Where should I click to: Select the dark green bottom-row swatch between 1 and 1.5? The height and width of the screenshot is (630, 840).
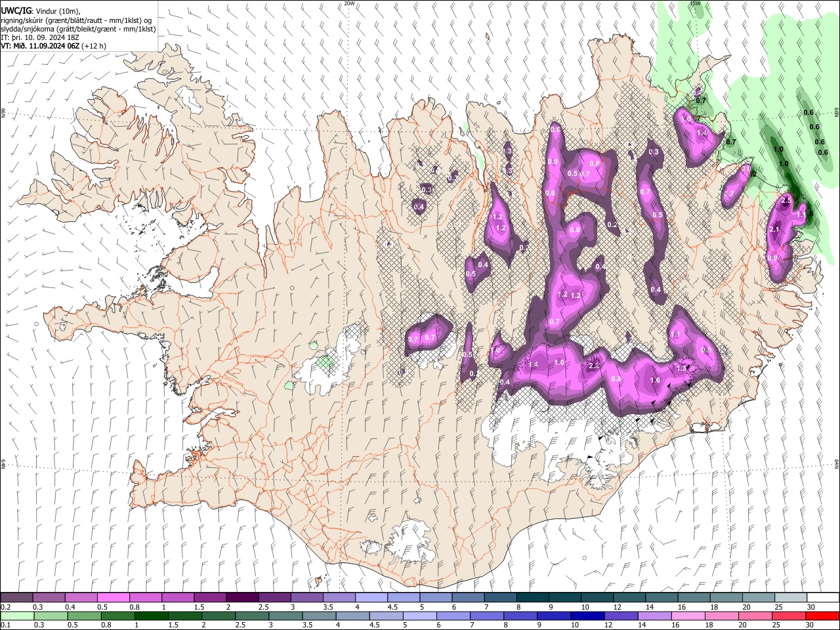151,616
